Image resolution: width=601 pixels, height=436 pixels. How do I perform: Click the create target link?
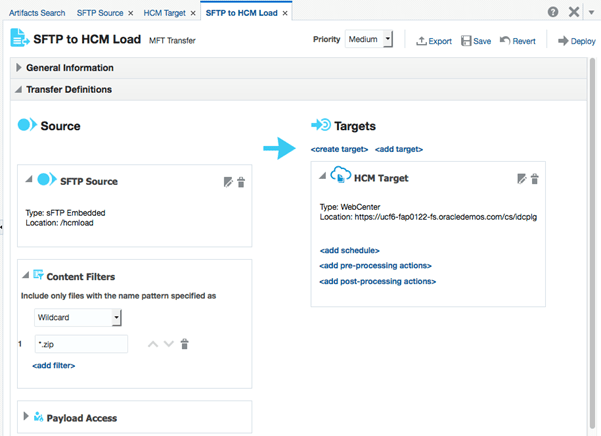[339, 149]
